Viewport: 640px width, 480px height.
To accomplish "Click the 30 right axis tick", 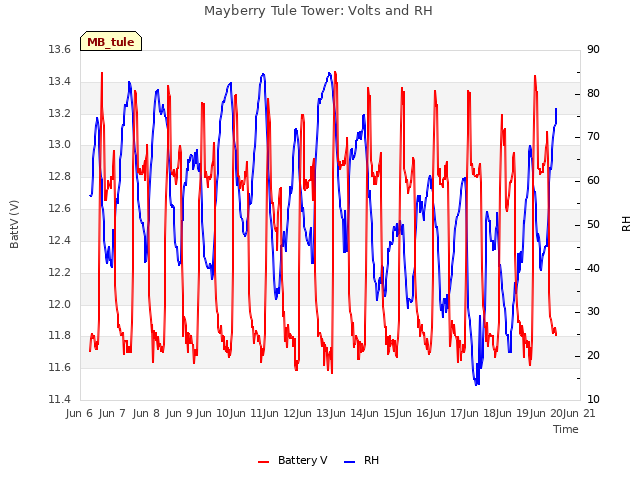I will pos(593,311).
